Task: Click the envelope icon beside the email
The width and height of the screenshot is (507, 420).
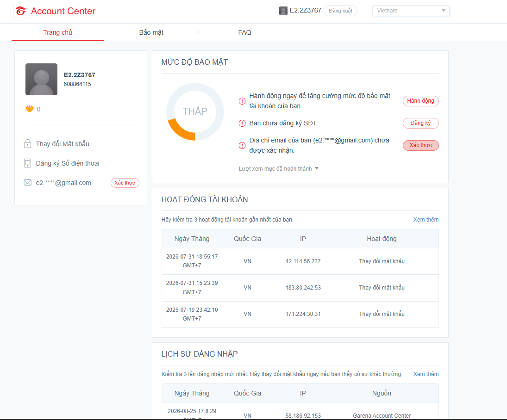Action: [x=27, y=183]
